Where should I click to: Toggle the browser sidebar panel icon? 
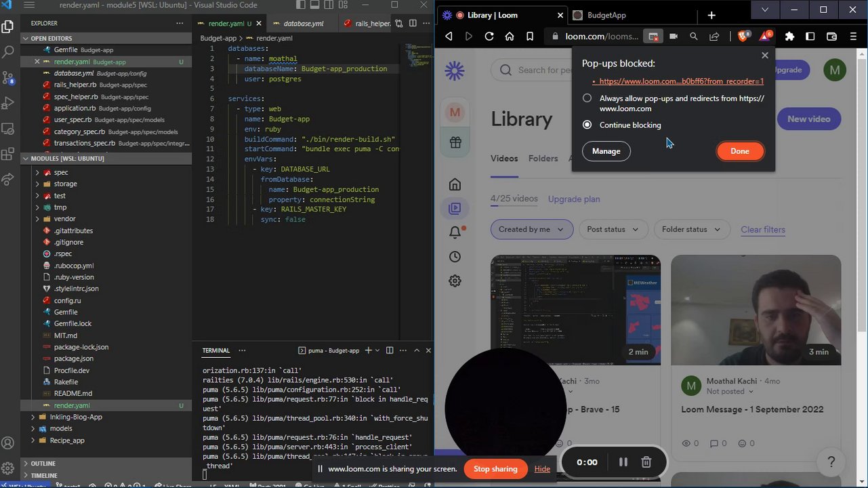(810, 37)
